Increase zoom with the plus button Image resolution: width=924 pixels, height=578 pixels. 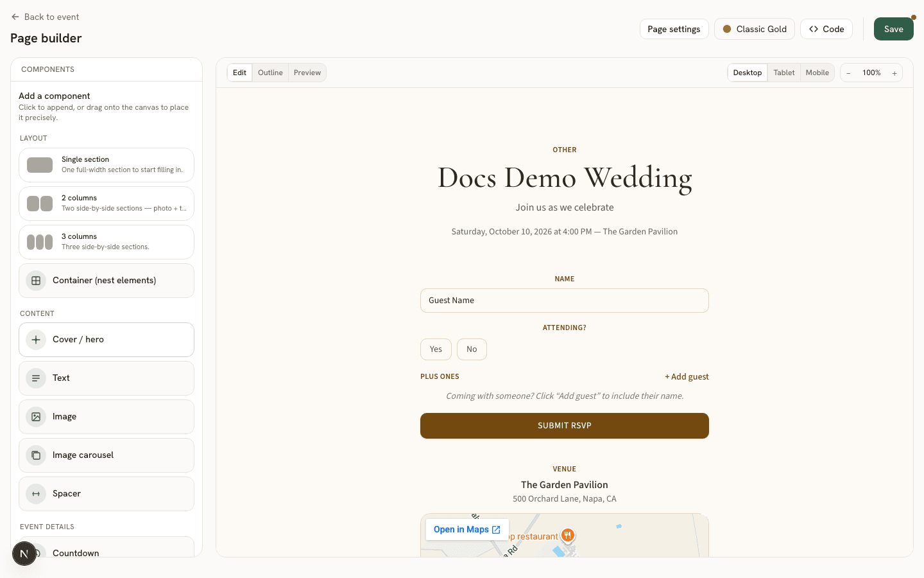(894, 73)
